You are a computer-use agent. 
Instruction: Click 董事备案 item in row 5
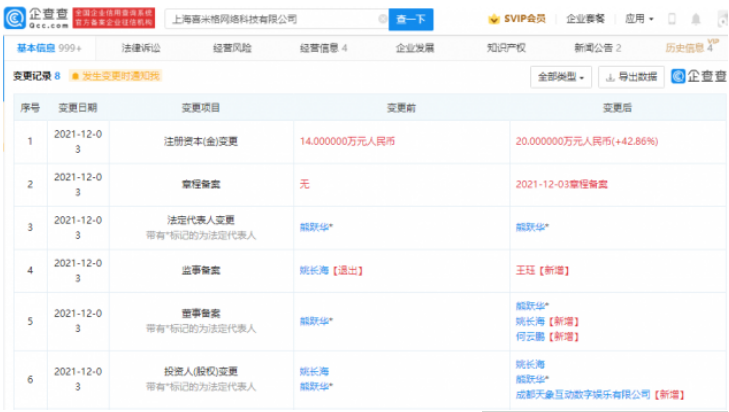201,313
